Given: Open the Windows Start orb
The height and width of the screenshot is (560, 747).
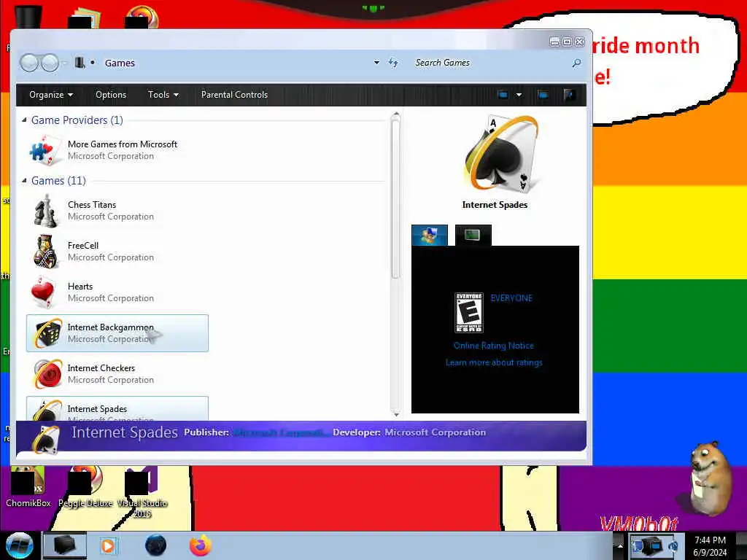Looking at the screenshot, I should click(19, 545).
